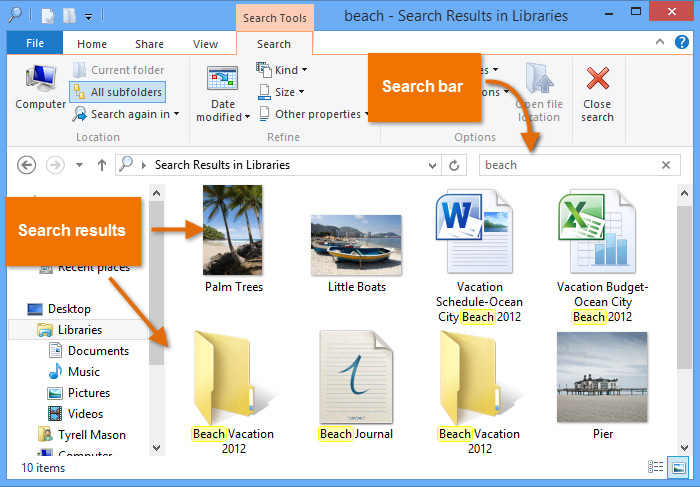
Task: Go back using the Back arrow
Action: (27, 165)
